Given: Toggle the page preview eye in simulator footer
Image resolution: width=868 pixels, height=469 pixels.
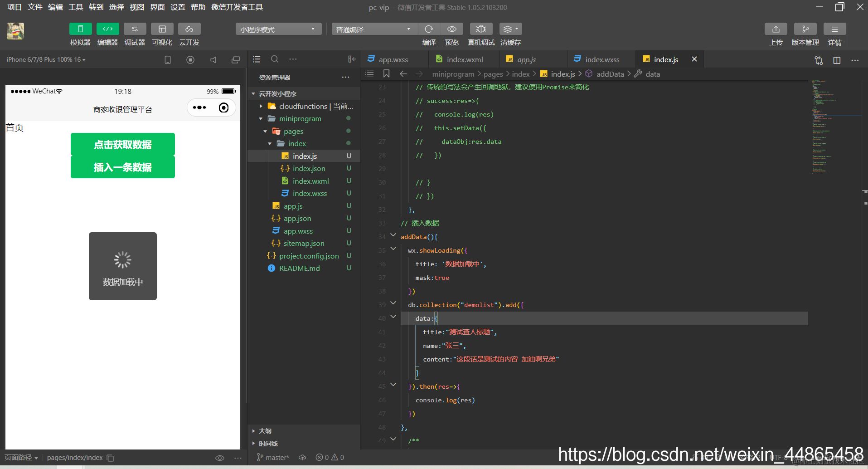Looking at the screenshot, I should 220,458.
